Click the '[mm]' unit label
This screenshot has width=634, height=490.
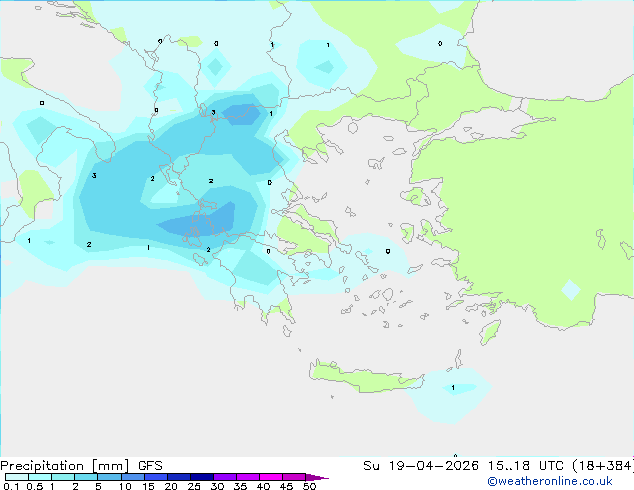pos(110,466)
